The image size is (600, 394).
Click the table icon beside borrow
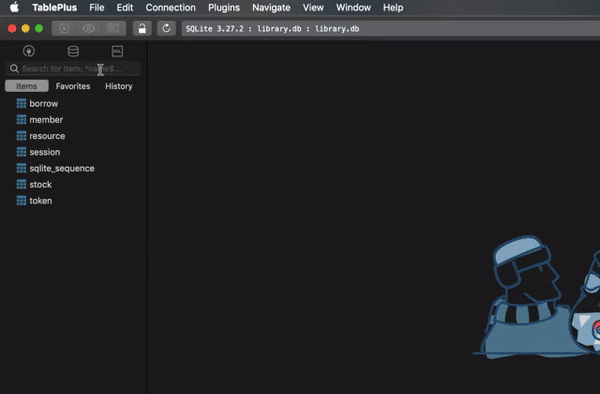[21, 103]
